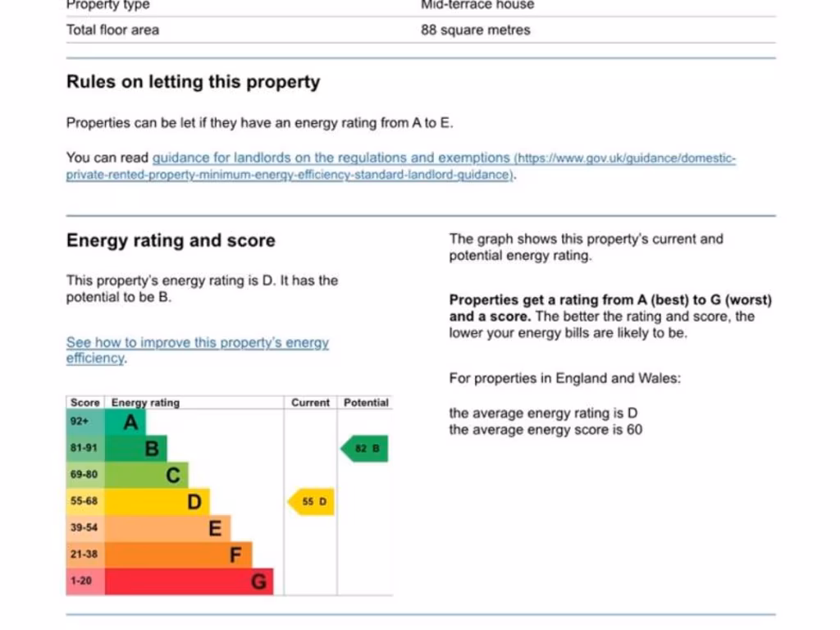Select the red G rating band
Viewport: 840px width, 630px height.
[x=190, y=581]
